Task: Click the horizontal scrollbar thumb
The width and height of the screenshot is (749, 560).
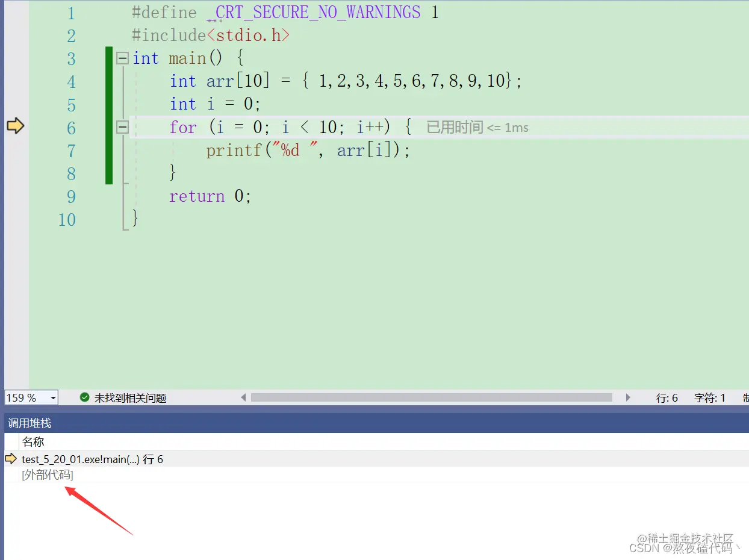Action: pos(431,397)
